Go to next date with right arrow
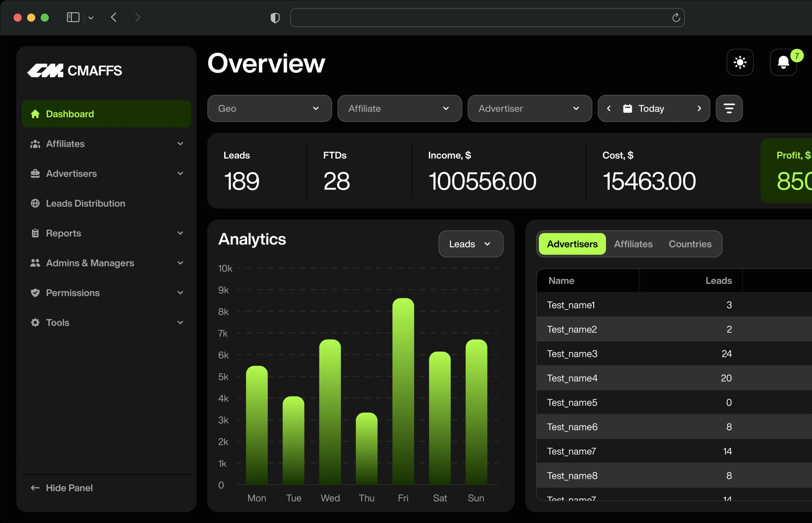812x523 pixels. pos(699,108)
